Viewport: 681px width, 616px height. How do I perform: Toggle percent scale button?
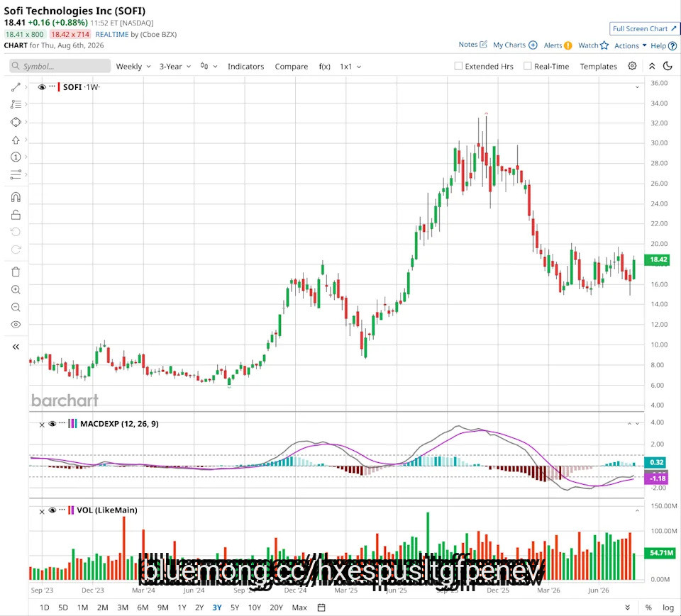648,607
